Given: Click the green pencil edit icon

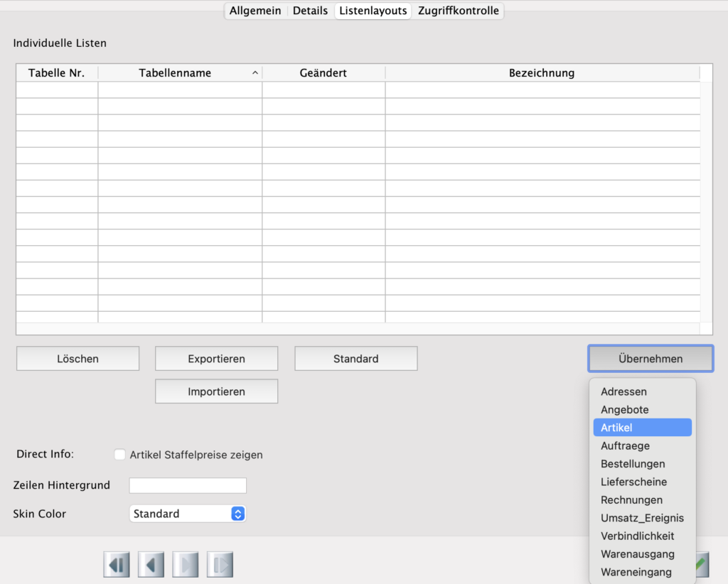Looking at the screenshot, I should pos(701,565).
